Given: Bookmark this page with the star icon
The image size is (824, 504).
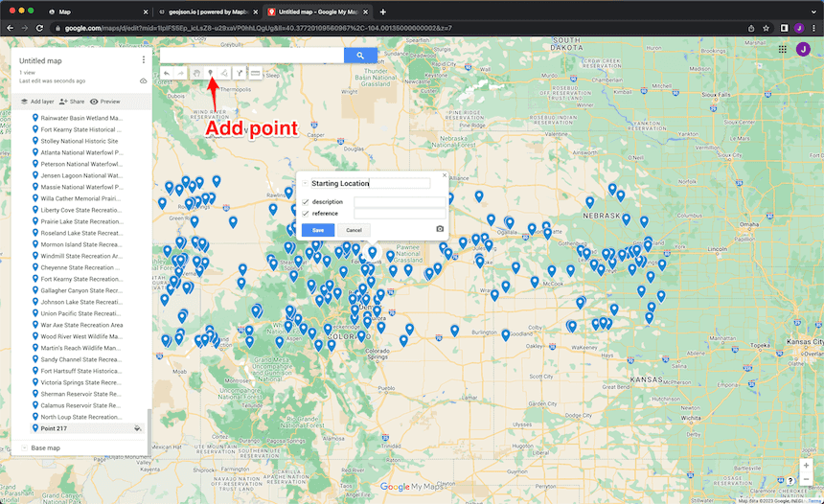Looking at the screenshot, I should pyautogui.click(x=767, y=29).
